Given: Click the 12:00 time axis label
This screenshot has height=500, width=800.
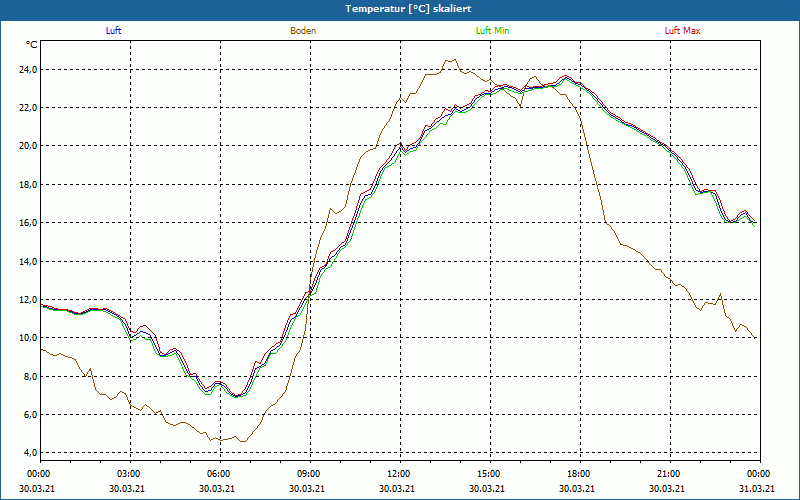Looking at the screenshot, I should (397, 474).
